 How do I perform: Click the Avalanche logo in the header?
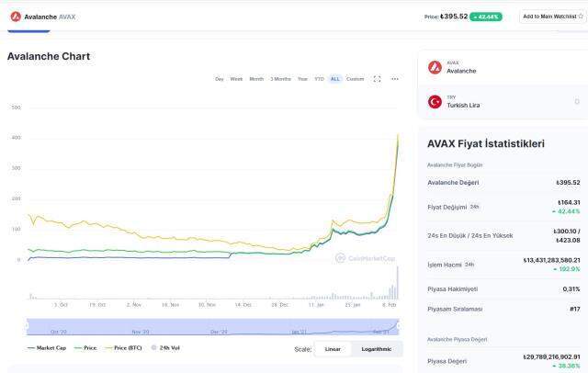pyautogui.click(x=16, y=17)
